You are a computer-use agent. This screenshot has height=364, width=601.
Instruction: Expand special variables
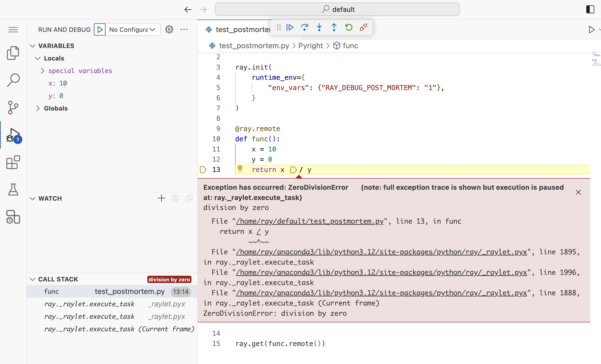click(42, 71)
